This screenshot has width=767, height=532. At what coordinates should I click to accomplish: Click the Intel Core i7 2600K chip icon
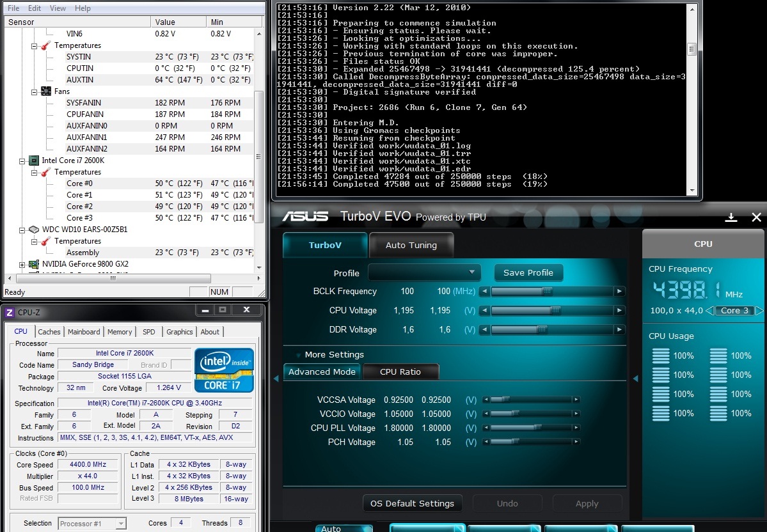click(x=34, y=160)
